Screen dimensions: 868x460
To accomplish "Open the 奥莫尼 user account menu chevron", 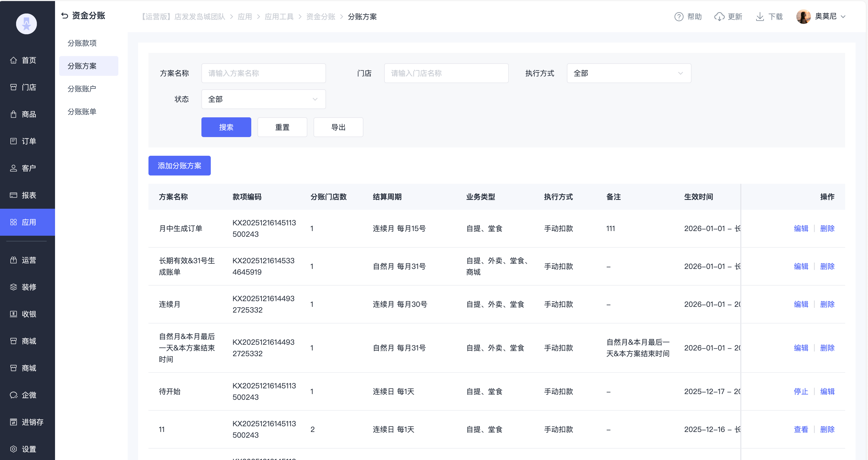I will coord(843,17).
